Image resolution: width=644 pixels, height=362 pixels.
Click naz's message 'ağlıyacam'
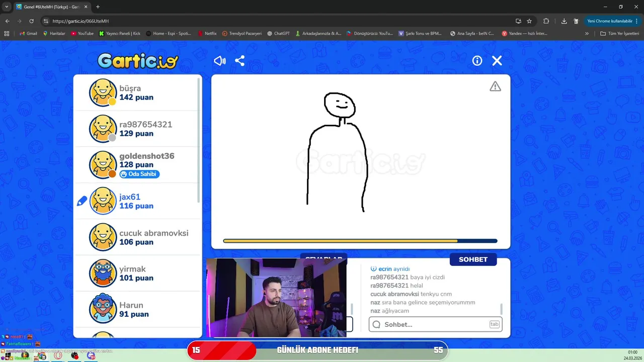[395, 311]
